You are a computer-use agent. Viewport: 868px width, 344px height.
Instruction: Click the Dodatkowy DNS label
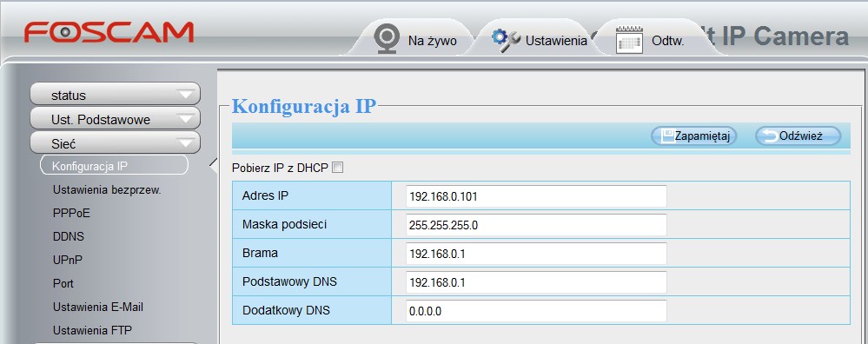[286, 311]
